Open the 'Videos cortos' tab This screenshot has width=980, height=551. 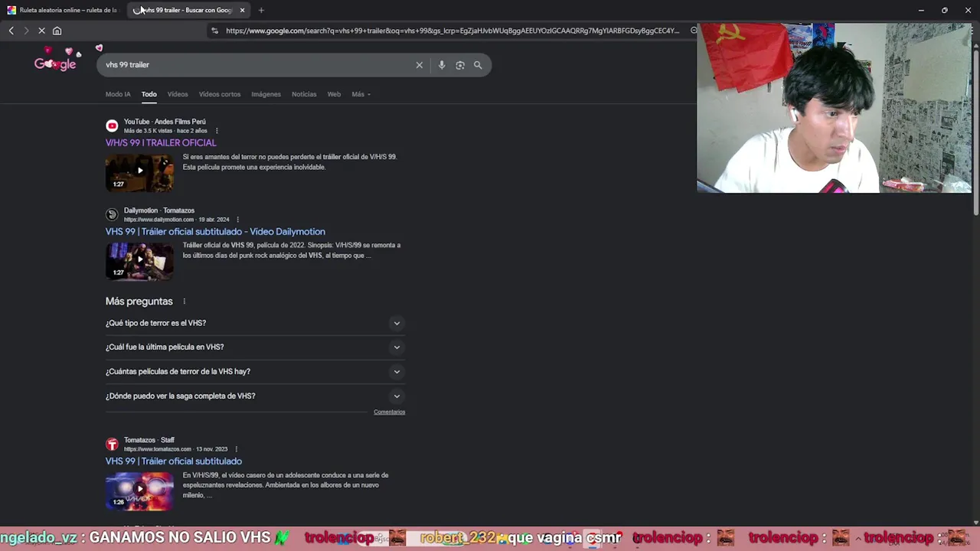[220, 94]
